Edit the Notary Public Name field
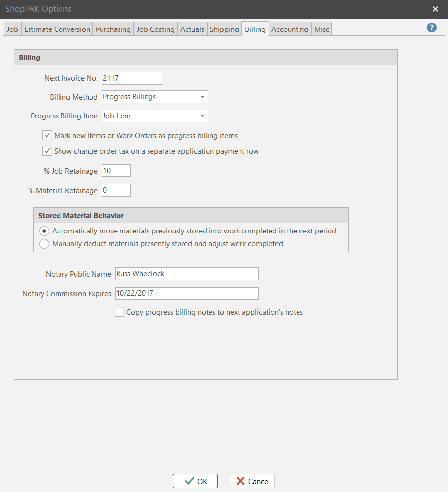The height and width of the screenshot is (492, 448). pyautogui.click(x=186, y=274)
